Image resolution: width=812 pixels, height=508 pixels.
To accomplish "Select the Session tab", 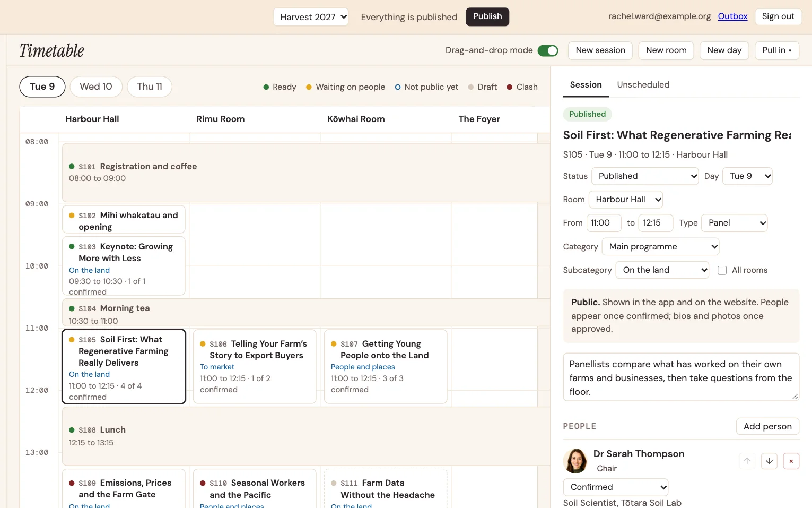I will pyautogui.click(x=586, y=85).
